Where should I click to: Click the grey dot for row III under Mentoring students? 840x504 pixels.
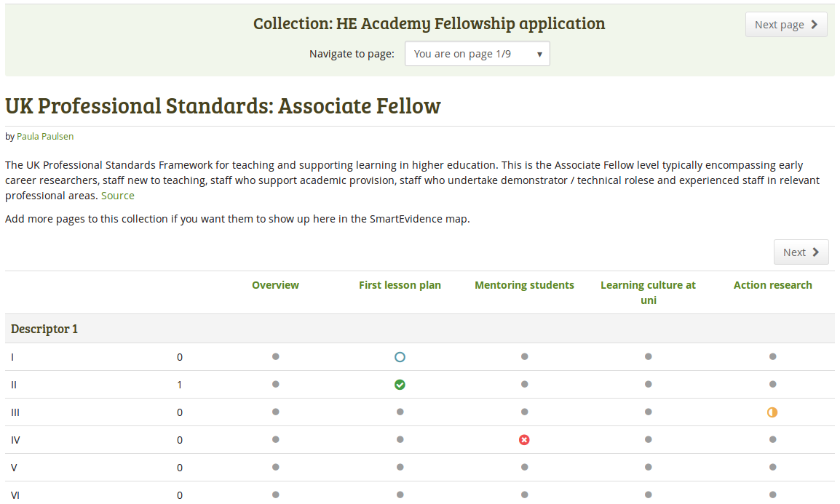coord(525,412)
